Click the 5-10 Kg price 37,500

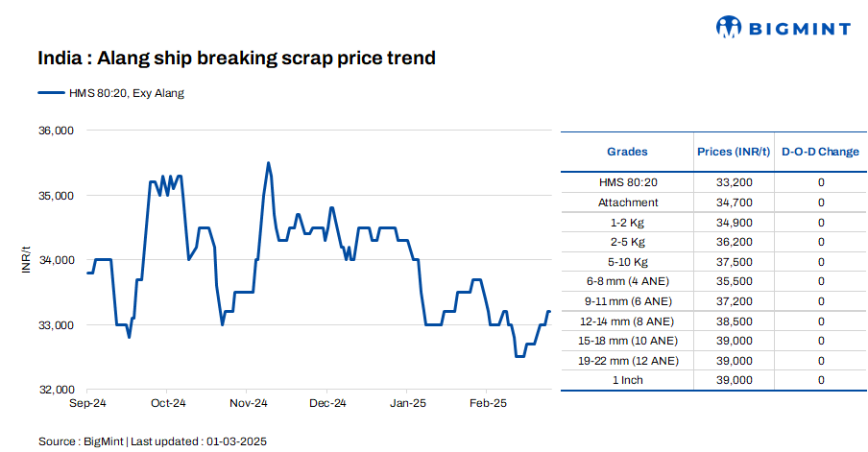(733, 261)
